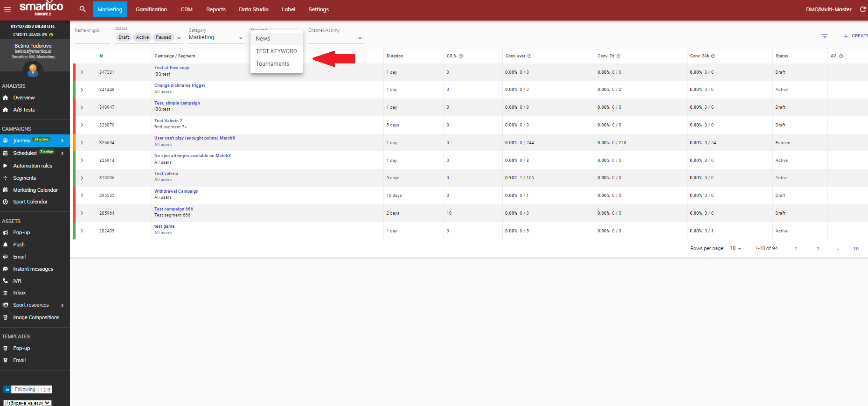868x406 pixels.
Task: Switch to the Gamification tab
Action: 151,9
